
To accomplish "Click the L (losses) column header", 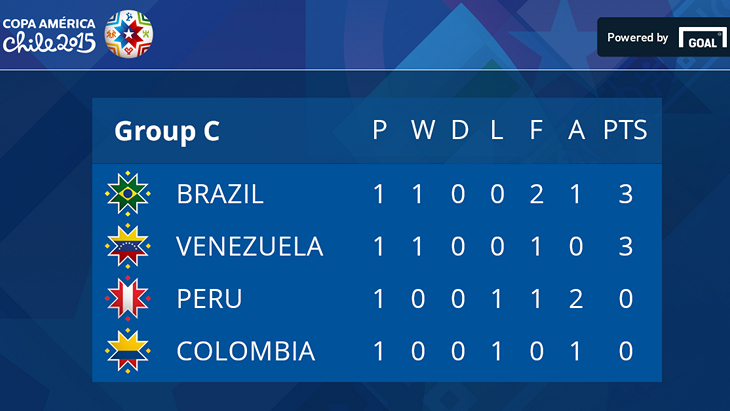I will pos(497,131).
